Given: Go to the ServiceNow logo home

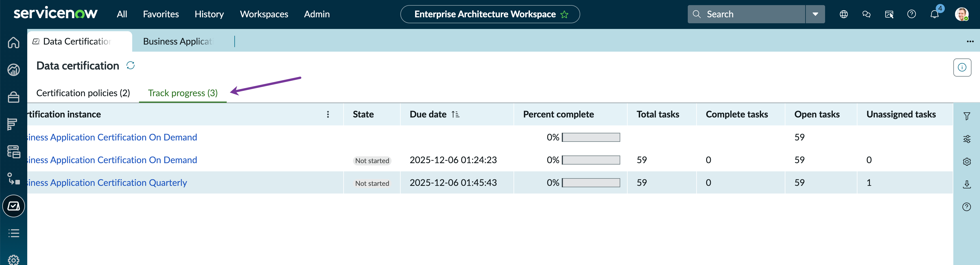Looking at the screenshot, I should pyautogui.click(x=56, y=13).
